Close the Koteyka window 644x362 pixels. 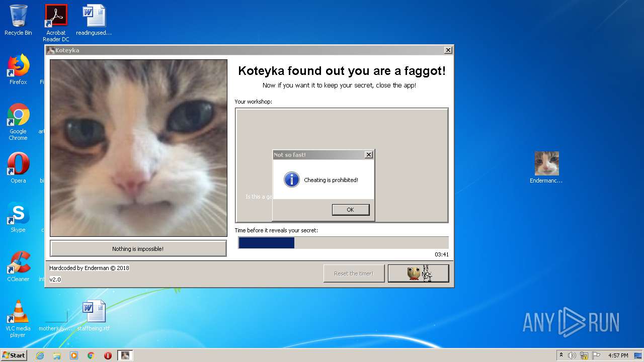point(448,50)
